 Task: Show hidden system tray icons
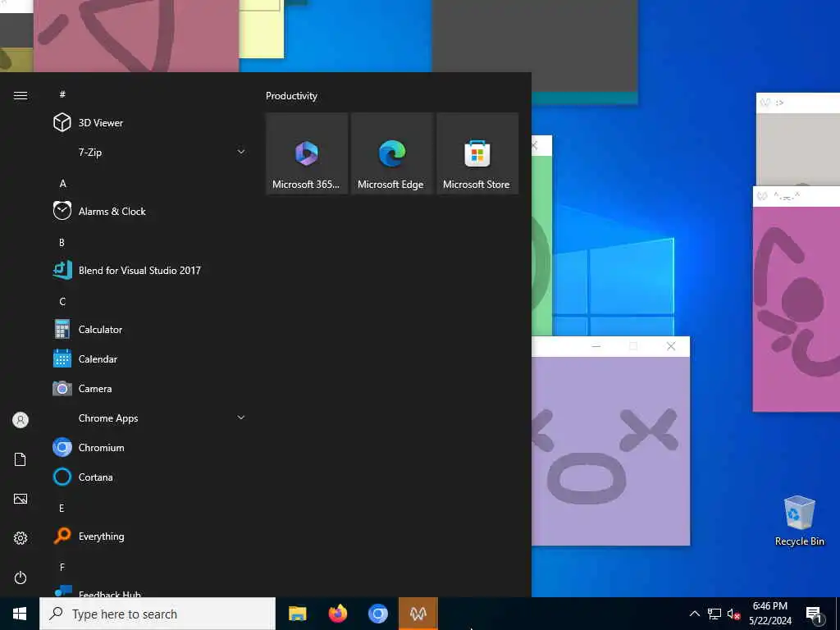pos(694,614)
